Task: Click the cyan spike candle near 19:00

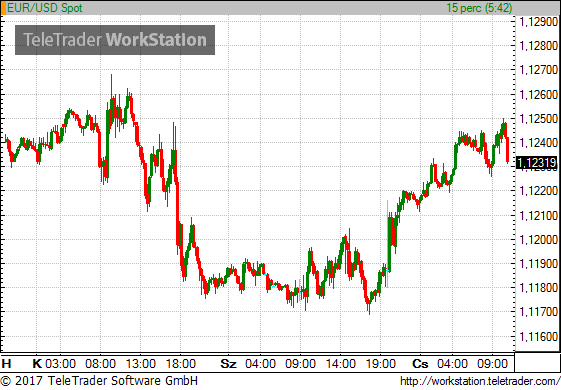Action: [x=387, y=244]
